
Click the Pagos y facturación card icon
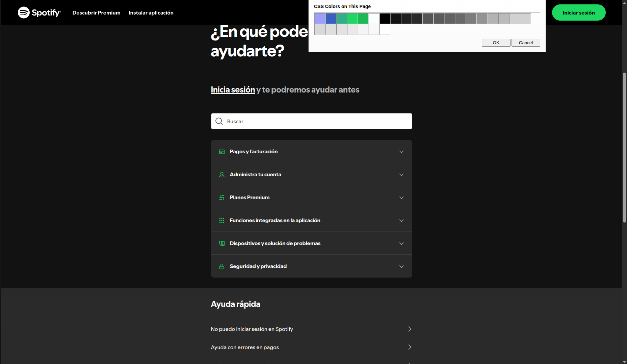coord(222,152)
